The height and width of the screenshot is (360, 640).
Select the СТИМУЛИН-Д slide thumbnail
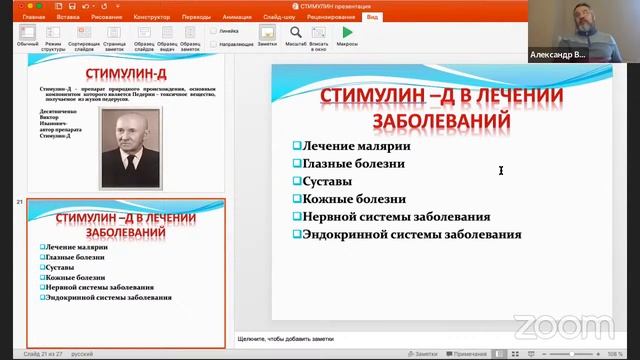[x=126, y=122]
